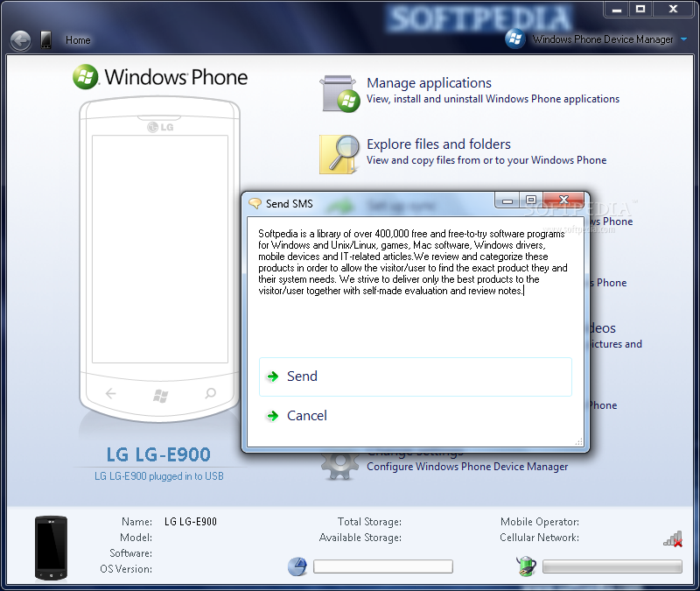Click the Manage applications icon
The image size is (700, 591).
(x=340, y=94)
